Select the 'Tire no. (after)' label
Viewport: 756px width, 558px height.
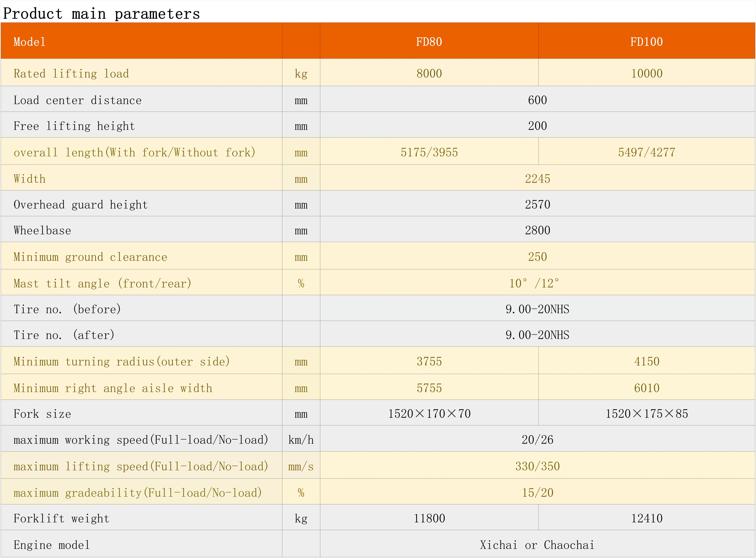(x=64, y=335)
